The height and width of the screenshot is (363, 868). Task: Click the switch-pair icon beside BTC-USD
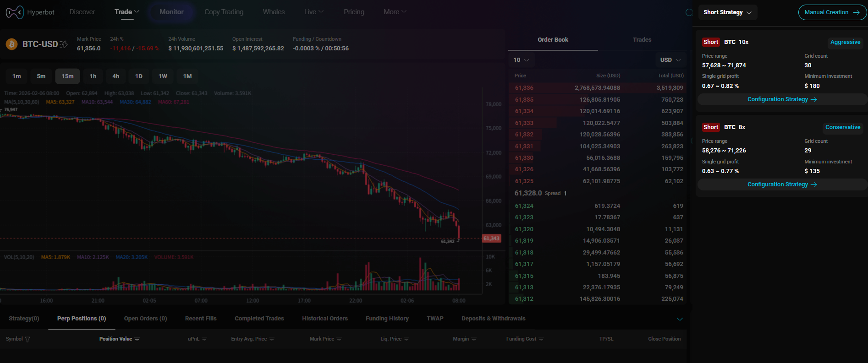tap(64, 44)
